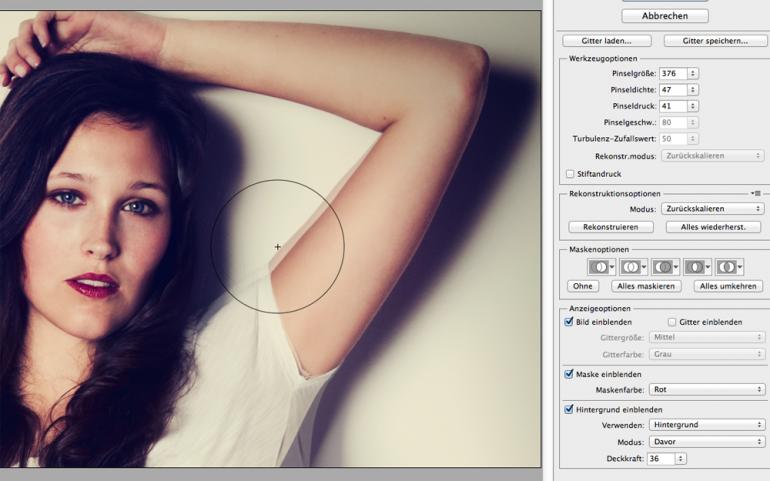Open the Rekonstr.modus dropdown
770x481 pixels.
pos(713,156)
